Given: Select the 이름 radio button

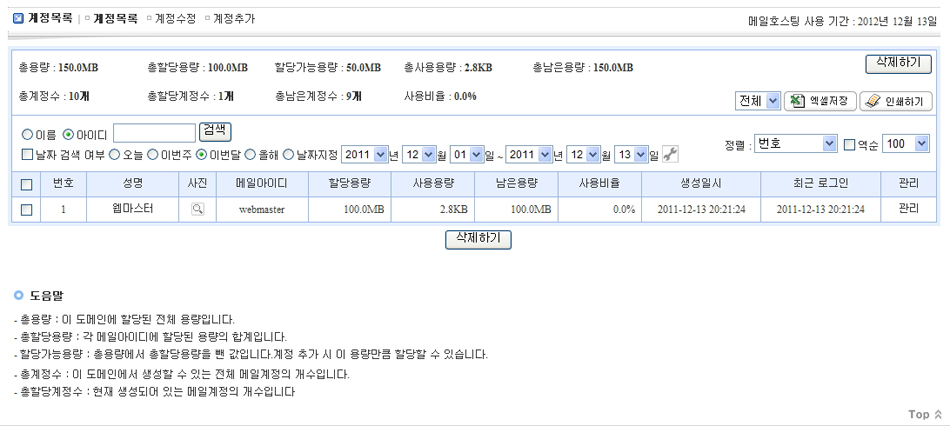Looking at the screenshot, I should [x=27, y=134].
